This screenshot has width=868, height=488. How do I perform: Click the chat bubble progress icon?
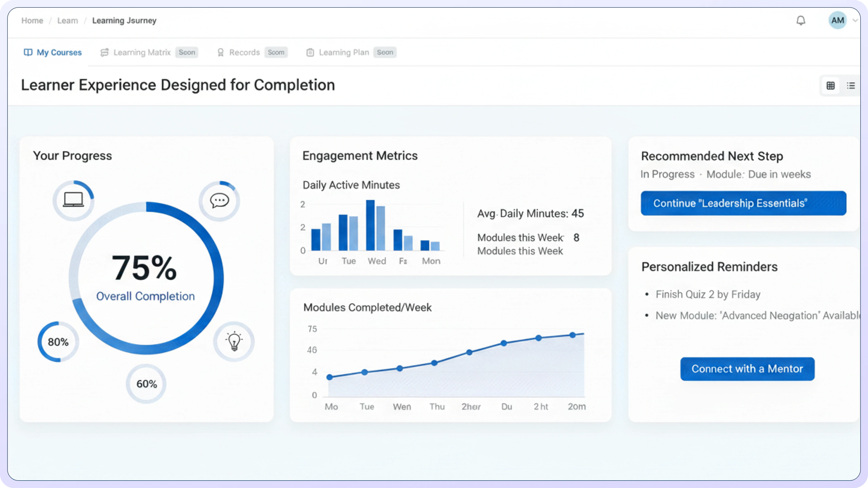219,201
